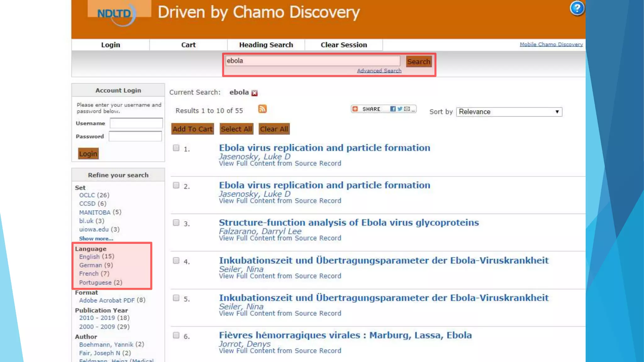This screenshot has height=362, width=644.
Task: Focus the search box containing ebola
Action: click(x=313, y=61)
